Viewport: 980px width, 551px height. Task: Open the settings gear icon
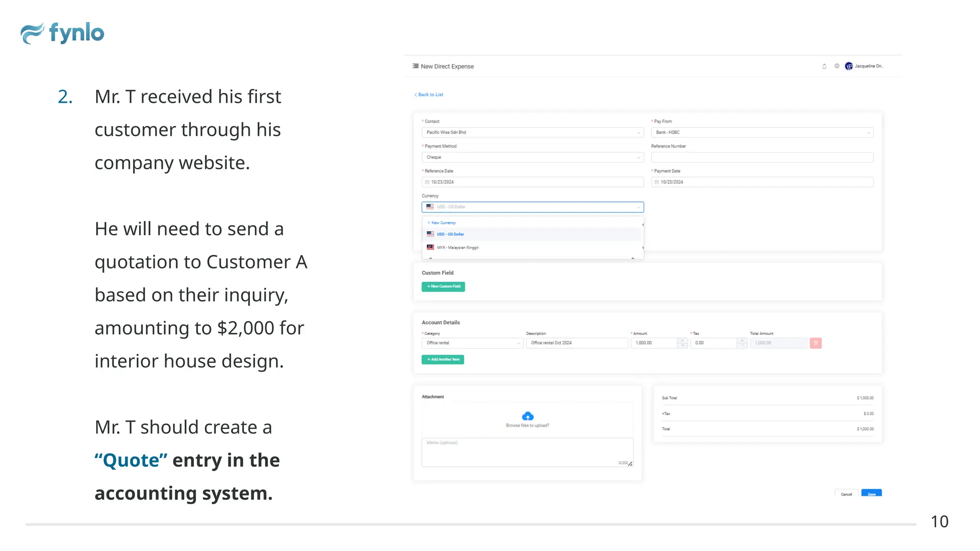coord(836,66)
